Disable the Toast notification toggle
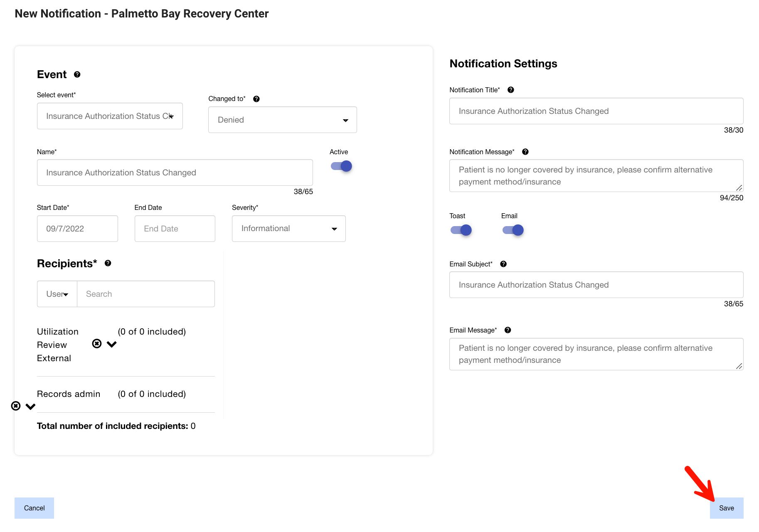The height and width of the screenshot is (532, 759). [x=461, y=230]
